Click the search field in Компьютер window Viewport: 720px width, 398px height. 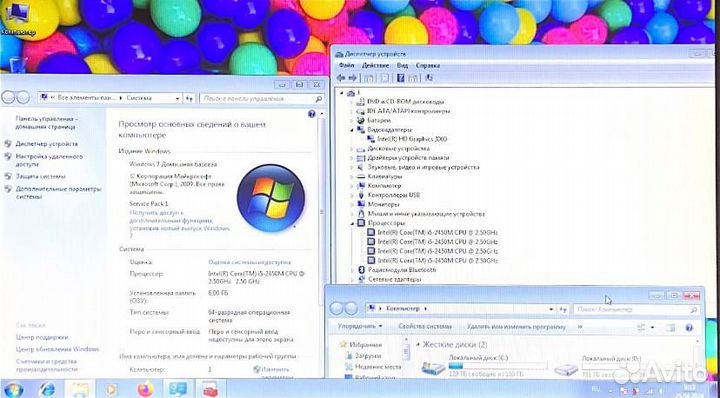636,309
